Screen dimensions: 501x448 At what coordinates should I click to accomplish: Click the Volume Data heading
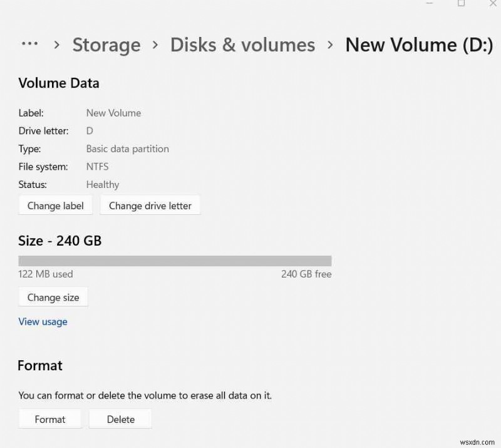(x=59, y=83)
